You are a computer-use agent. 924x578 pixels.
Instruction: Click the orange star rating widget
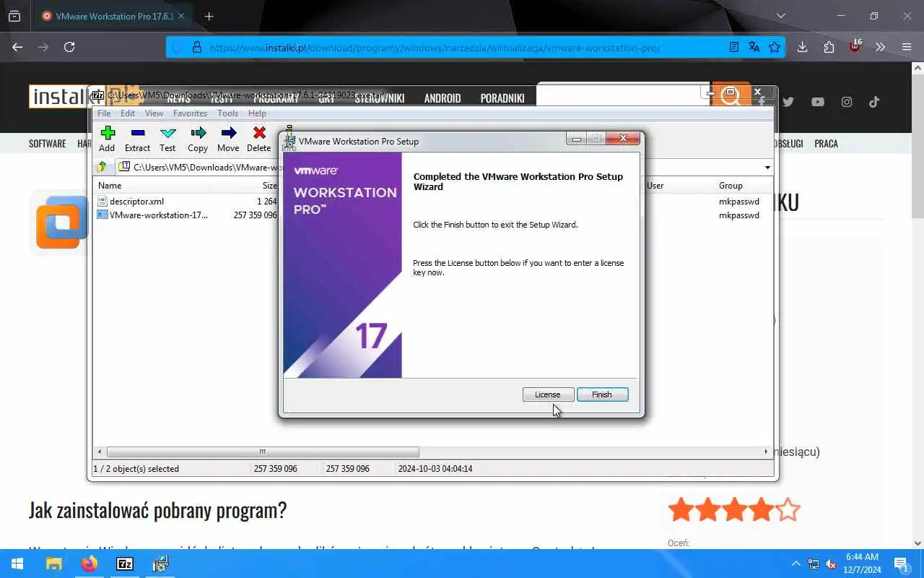click(x=734, y=510)
